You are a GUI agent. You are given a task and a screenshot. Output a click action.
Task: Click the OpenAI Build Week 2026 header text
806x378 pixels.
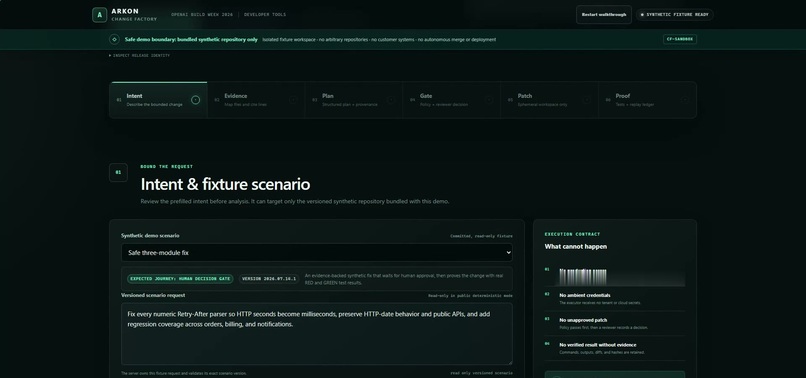(202, 15)
